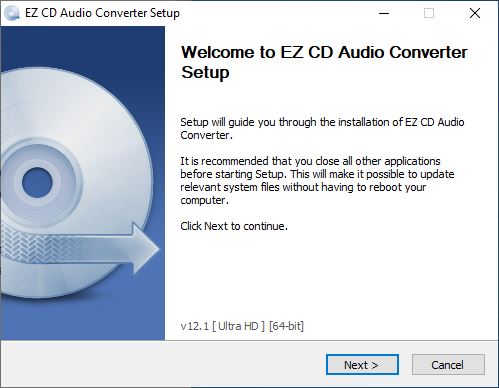
Task: Click the 'Click Next to continue.' text
Action: pyautogui.click(x=234, y=226)
